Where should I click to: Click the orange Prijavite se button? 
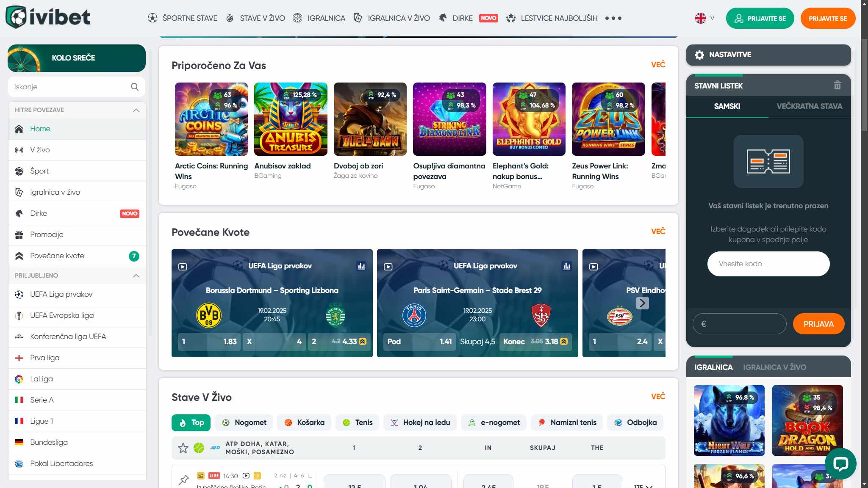click(x=828, y=18)
